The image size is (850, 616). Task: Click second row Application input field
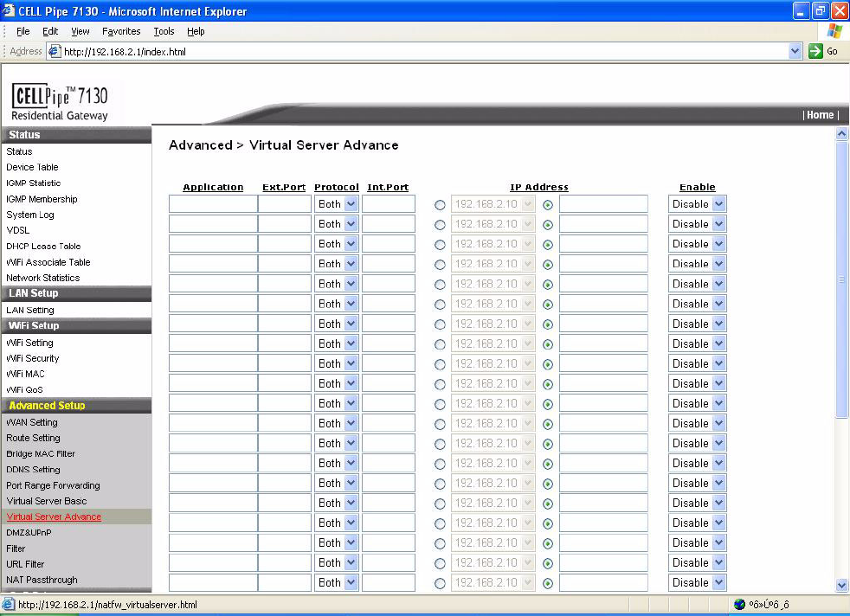point(213,224)
